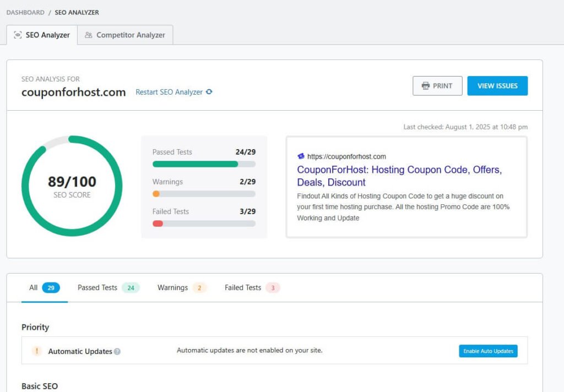Screen dimensions: 564x392
Task: Click the 89/100 SEO score circle
Action: coord(72,186)
